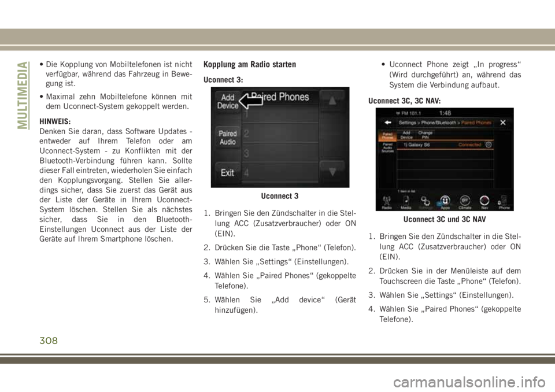
Task: Select the Paired Audio Sources side tab
Action: [387, 147]
